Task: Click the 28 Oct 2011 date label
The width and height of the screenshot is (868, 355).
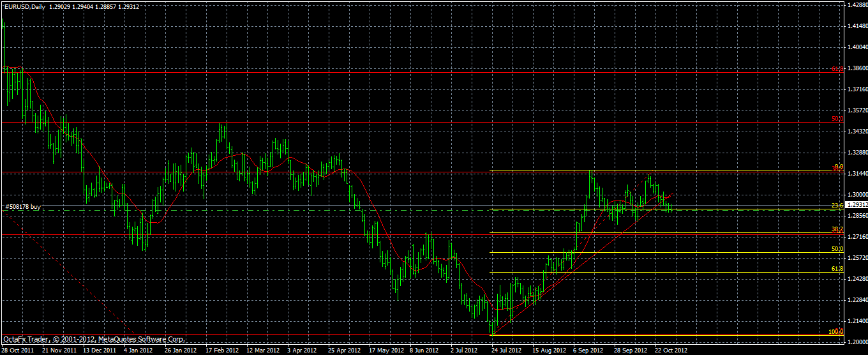Action: coord(16,351)
